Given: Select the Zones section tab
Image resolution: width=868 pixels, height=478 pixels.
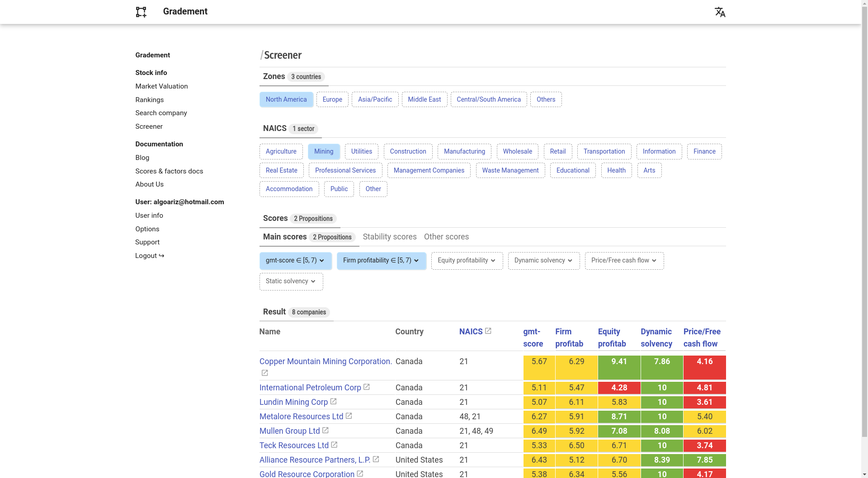Looking at the screenshot, I should coord(294,77).
